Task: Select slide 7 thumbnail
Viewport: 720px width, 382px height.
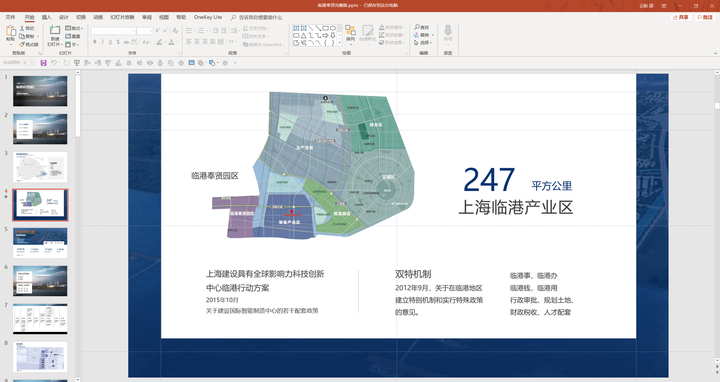Action: click(40, 319)
